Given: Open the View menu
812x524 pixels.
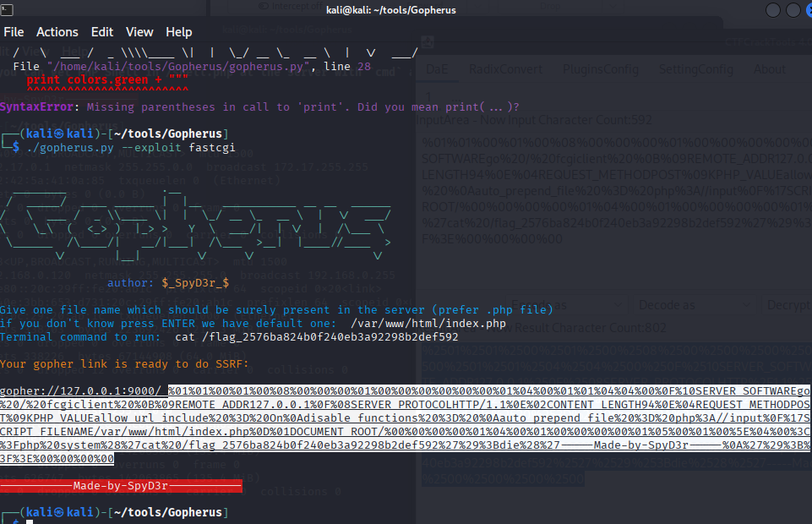Looking at the screenshot, I should (x=139, y=32).
